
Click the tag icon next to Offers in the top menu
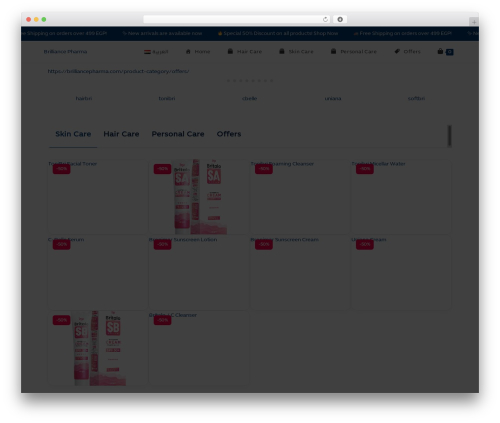coord(397,51)
